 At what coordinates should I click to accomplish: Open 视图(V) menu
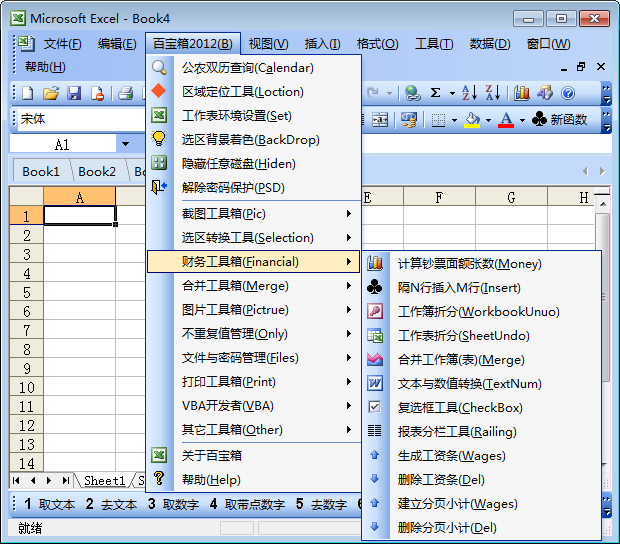click(268, 43)
